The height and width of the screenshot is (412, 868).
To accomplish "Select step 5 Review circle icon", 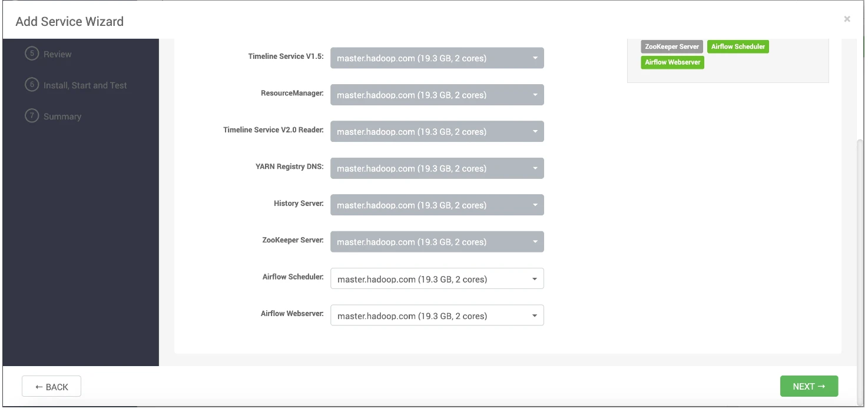I will pos(32,54).
